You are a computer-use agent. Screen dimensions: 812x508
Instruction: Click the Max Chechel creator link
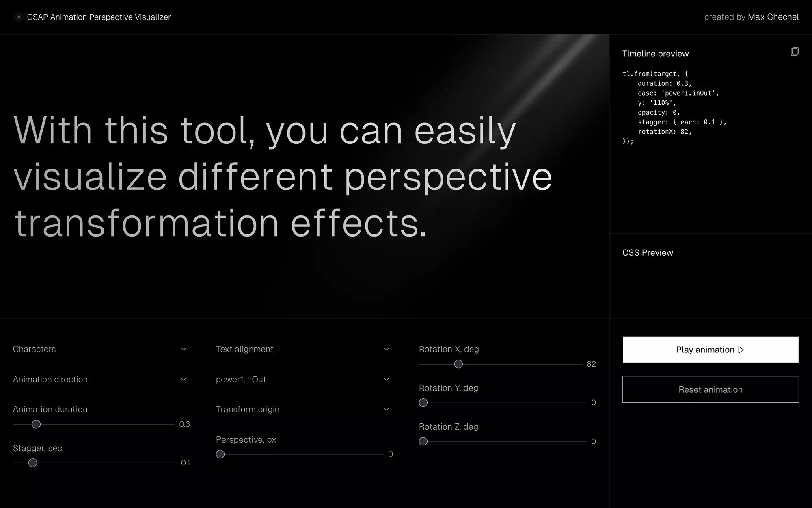(x=773, y=16)
